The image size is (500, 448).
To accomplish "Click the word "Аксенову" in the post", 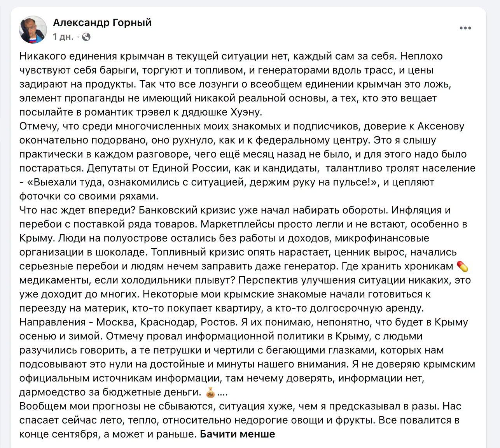I will (441, 126).
